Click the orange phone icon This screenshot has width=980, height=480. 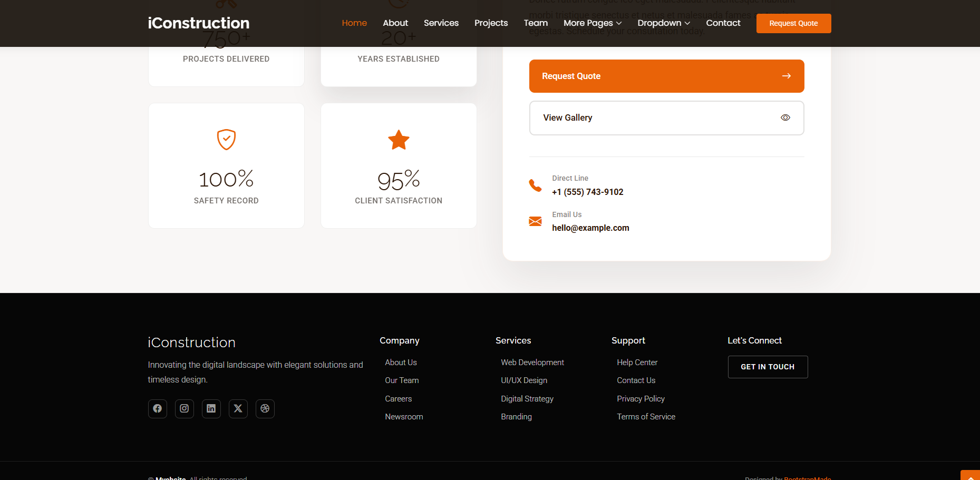point(535,185)
